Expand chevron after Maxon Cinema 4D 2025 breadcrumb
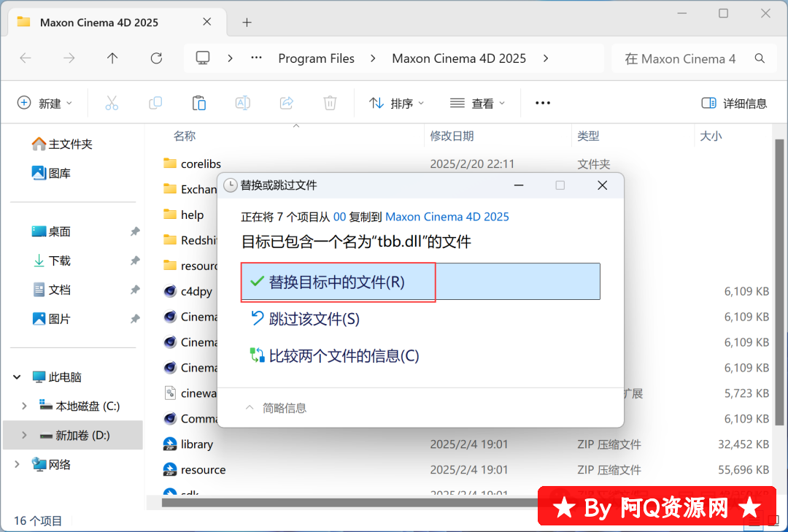The width and height of the screenshot is (788, 532). [x=546, y=58]
